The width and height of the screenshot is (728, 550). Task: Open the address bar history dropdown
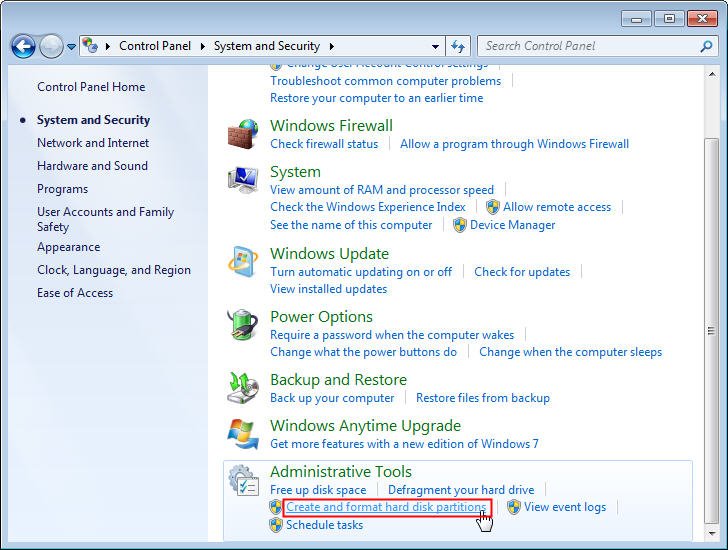tap(435, 46)
